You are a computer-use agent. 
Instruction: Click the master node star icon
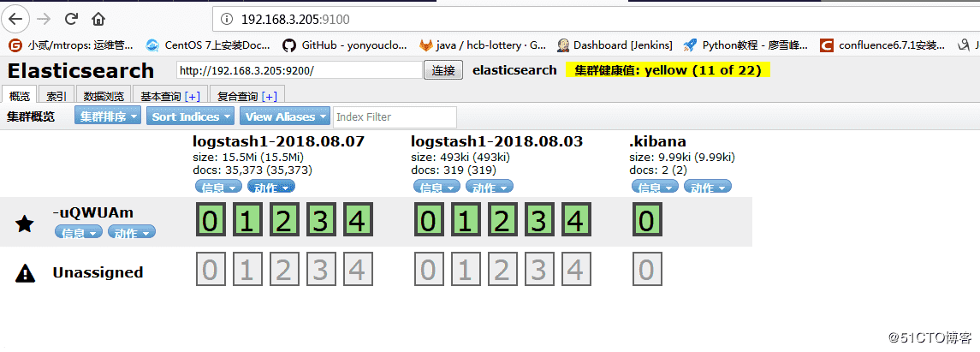tap(24, 224)
